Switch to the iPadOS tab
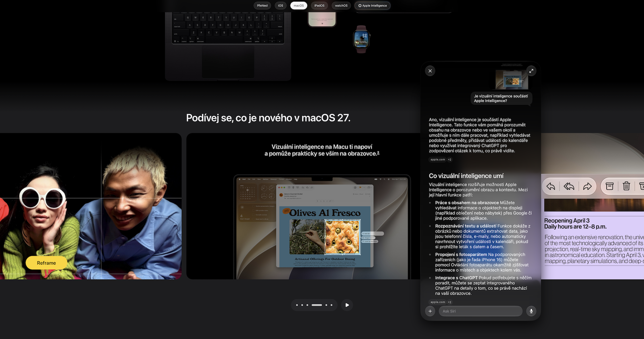This screenshot has height=339, width=644. pos(319,5)
